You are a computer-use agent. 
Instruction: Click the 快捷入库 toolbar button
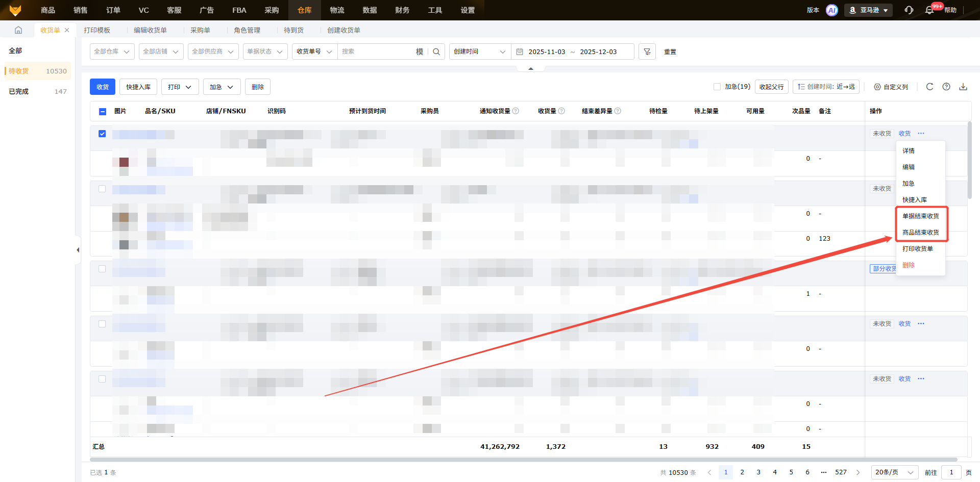click(x=138, y=87)
